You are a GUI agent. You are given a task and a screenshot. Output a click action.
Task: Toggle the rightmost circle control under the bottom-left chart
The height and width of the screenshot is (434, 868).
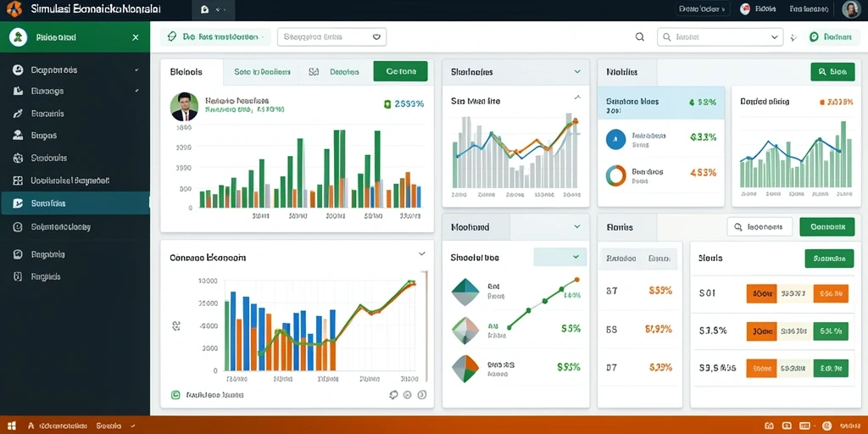point(422,395)
